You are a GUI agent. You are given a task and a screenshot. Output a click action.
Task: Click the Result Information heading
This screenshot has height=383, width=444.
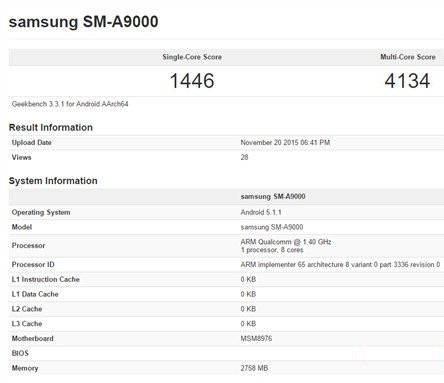[51, 127]
